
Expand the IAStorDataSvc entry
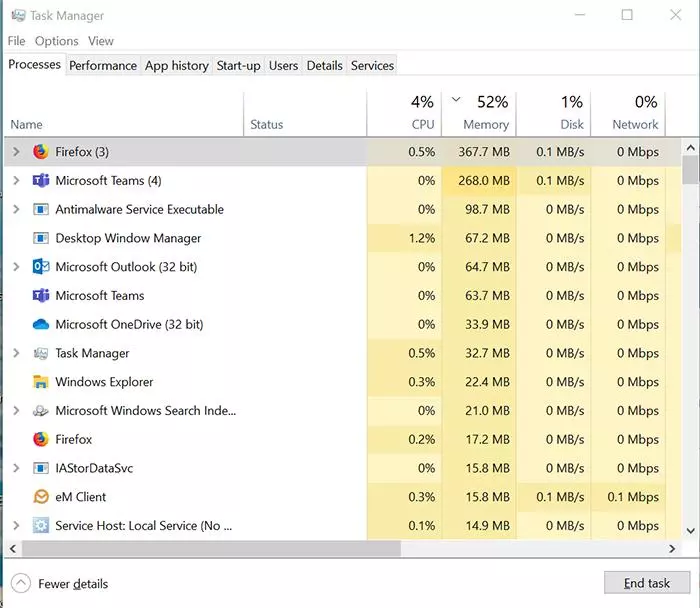coord(16,468)
